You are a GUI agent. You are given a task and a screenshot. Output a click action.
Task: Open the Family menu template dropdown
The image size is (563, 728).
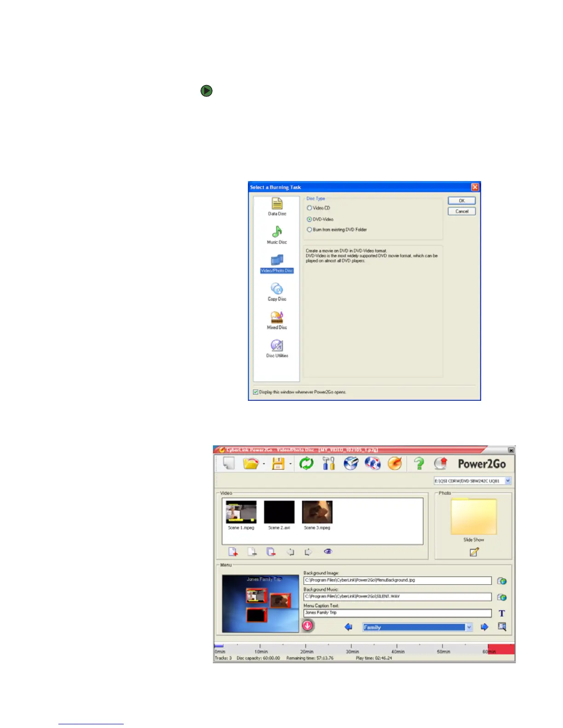469,627
